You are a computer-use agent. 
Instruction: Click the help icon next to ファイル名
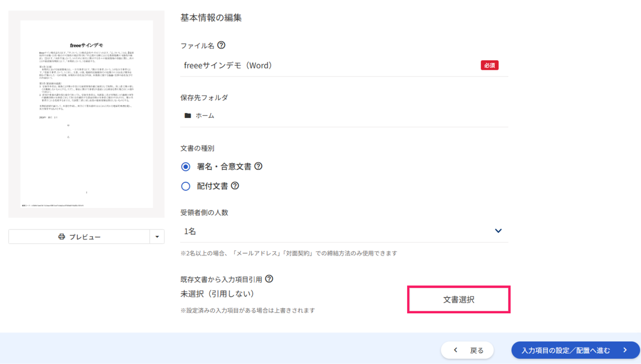pos(221,45)
